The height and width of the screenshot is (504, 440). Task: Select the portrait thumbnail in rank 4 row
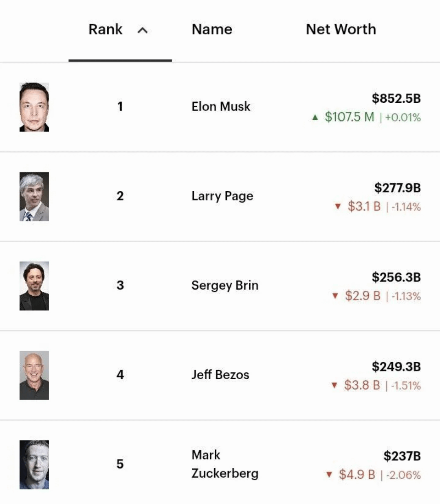coord(34,375)
